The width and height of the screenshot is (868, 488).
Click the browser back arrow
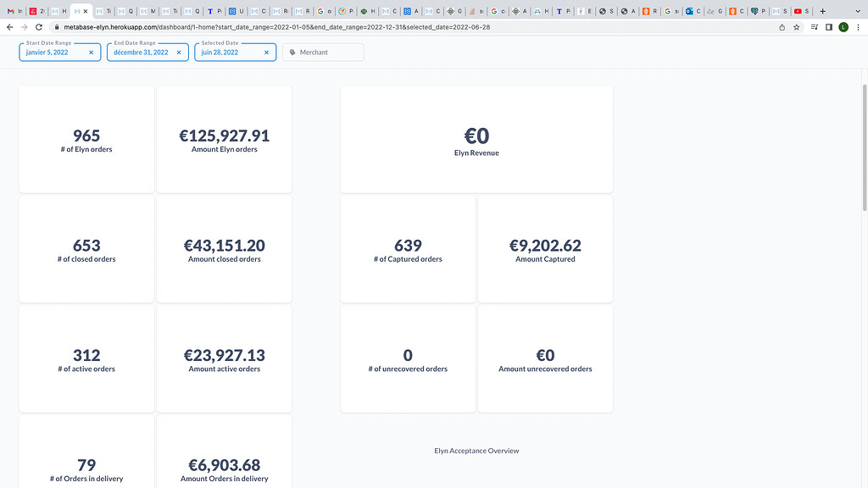point(10,27)
